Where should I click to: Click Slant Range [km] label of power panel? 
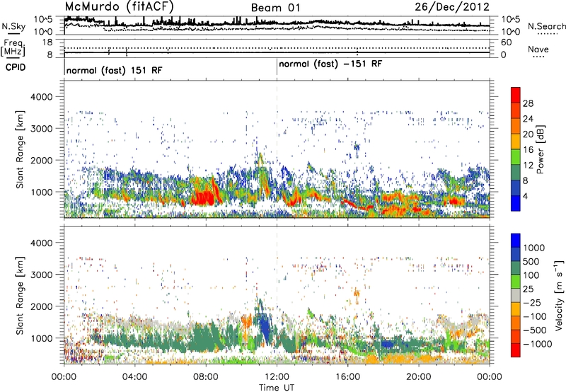click(x=20, y=149)
